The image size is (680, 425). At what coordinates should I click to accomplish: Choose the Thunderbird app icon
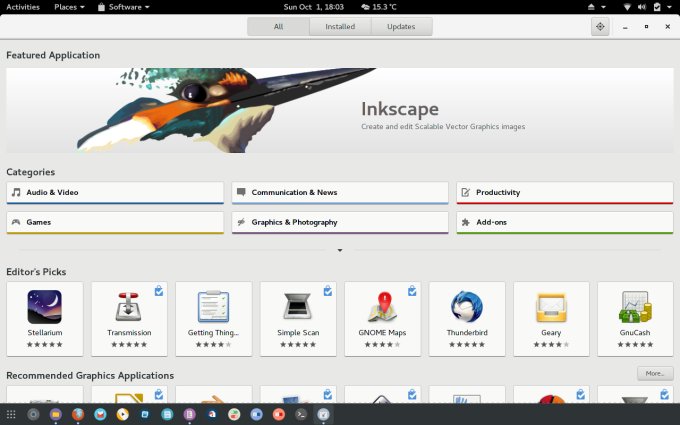467,307
